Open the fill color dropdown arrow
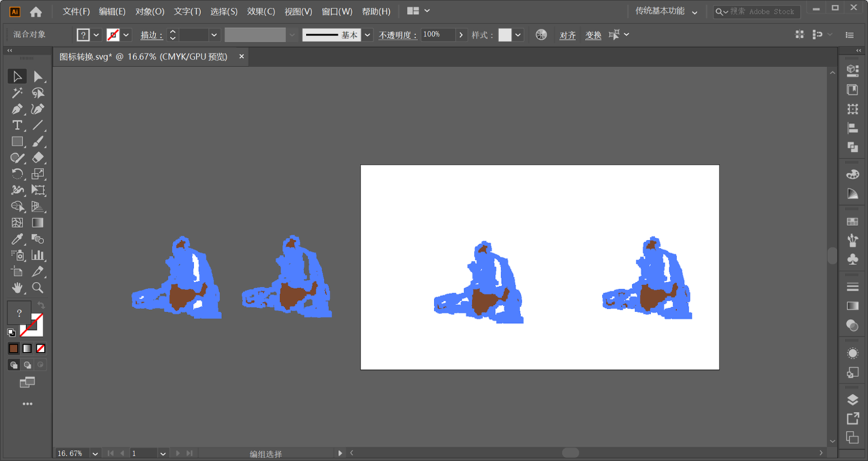Screen dimensions: 868x461 coord(96,35)
